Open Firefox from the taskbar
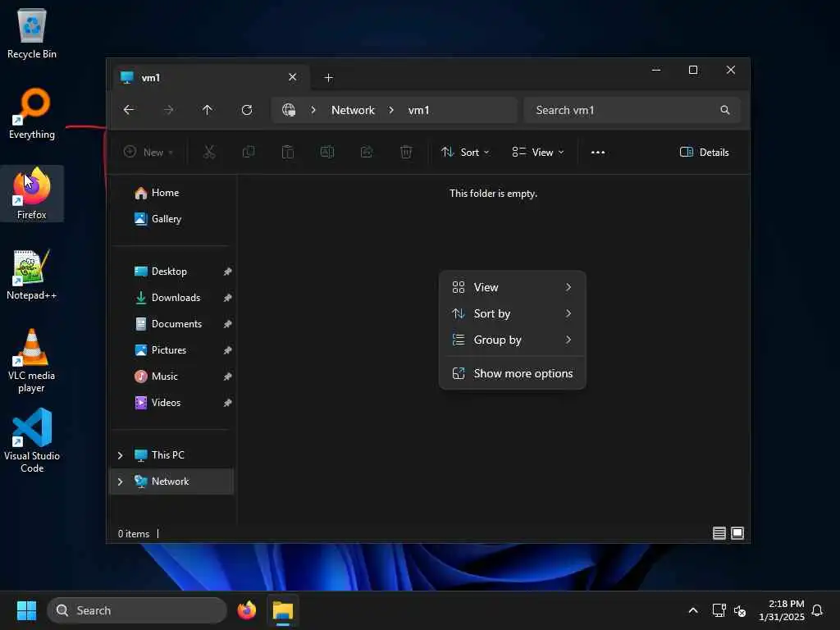840x630 pixels. click(247, 610)
